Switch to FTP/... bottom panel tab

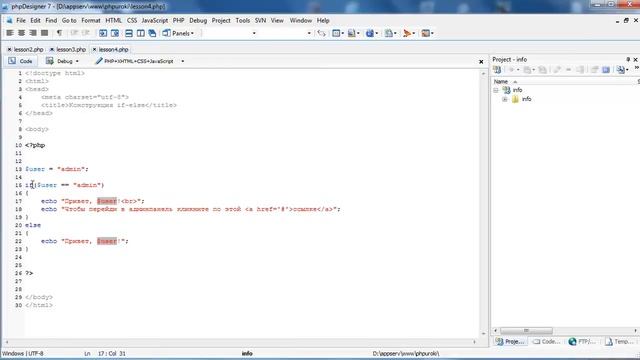pyautogui.click(x=582, y=342)
